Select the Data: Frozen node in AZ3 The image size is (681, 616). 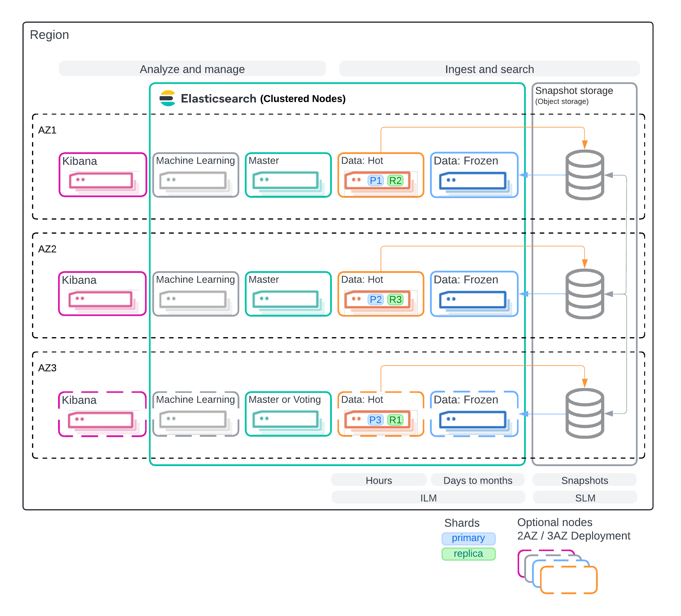pos(474,414)
